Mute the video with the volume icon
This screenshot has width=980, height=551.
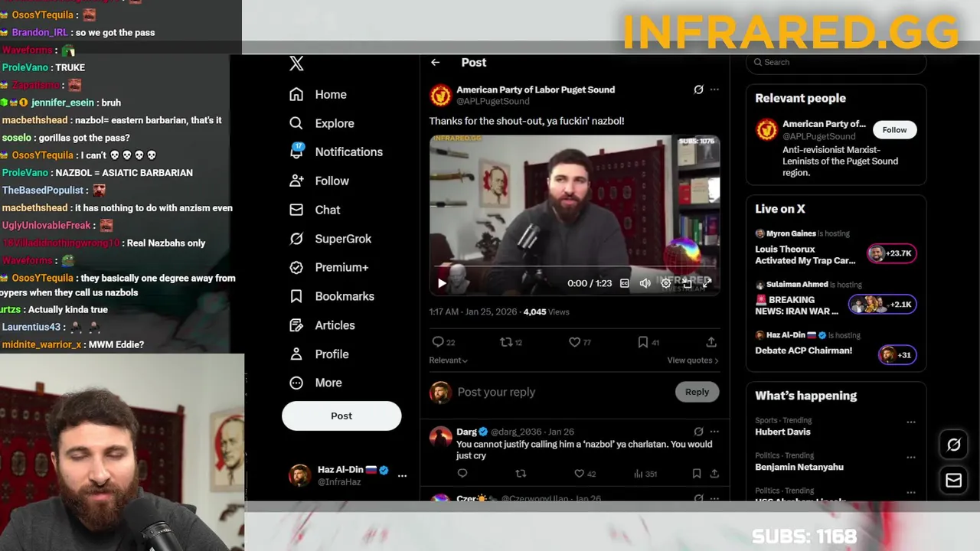point(645,283)
